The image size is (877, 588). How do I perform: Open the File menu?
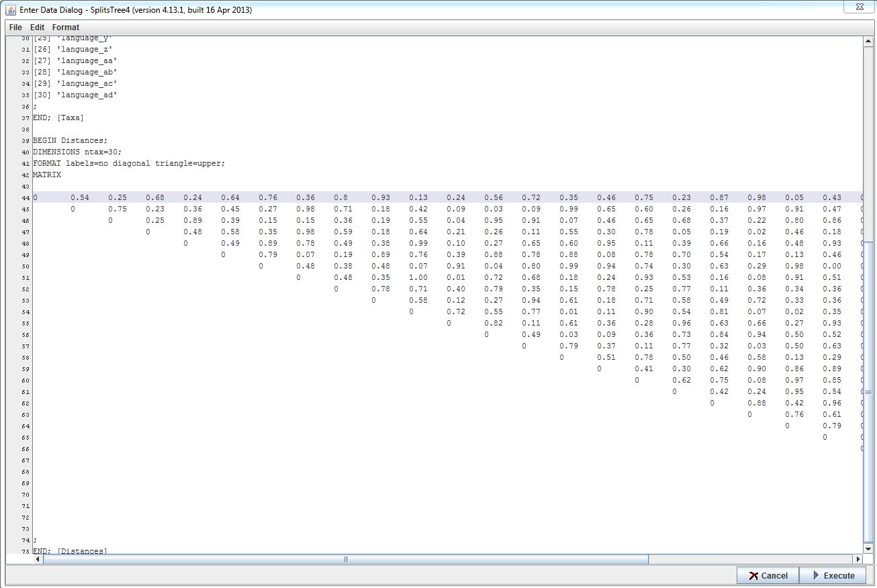15,28
